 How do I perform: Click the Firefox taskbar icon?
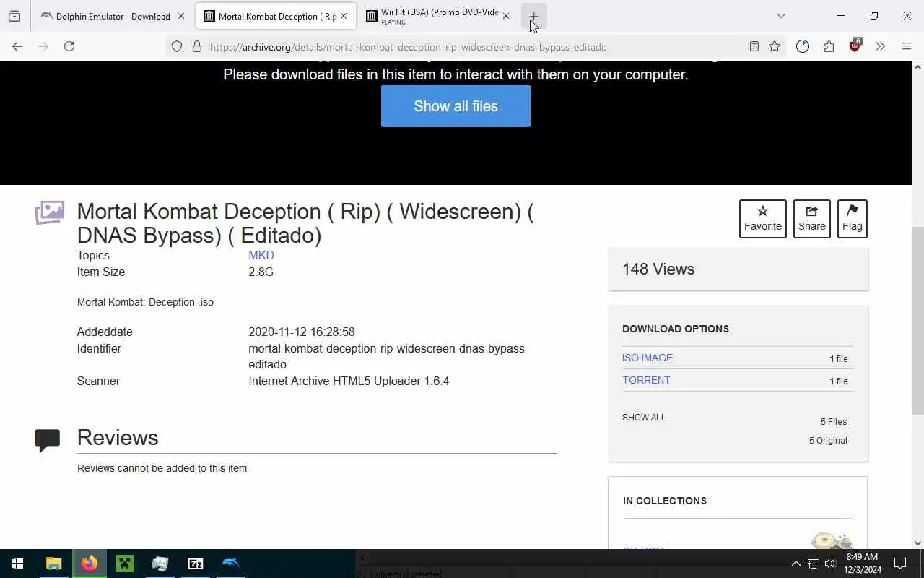click(90, 564)
